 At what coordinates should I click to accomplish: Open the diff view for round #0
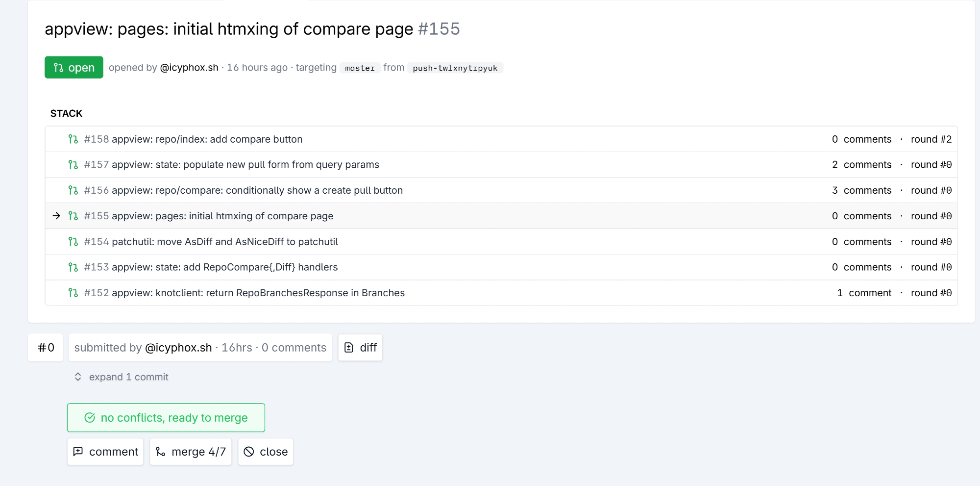pos(360,348)
